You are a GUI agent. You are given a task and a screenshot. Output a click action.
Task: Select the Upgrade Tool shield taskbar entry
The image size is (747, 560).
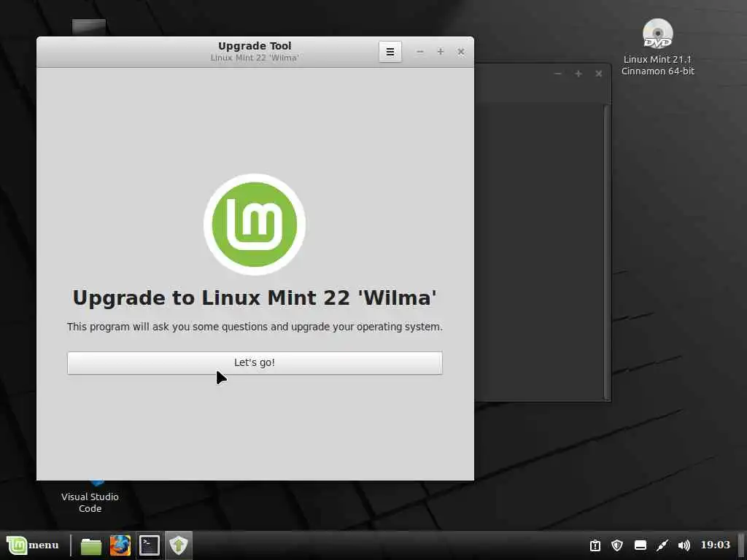coord(179,545)
